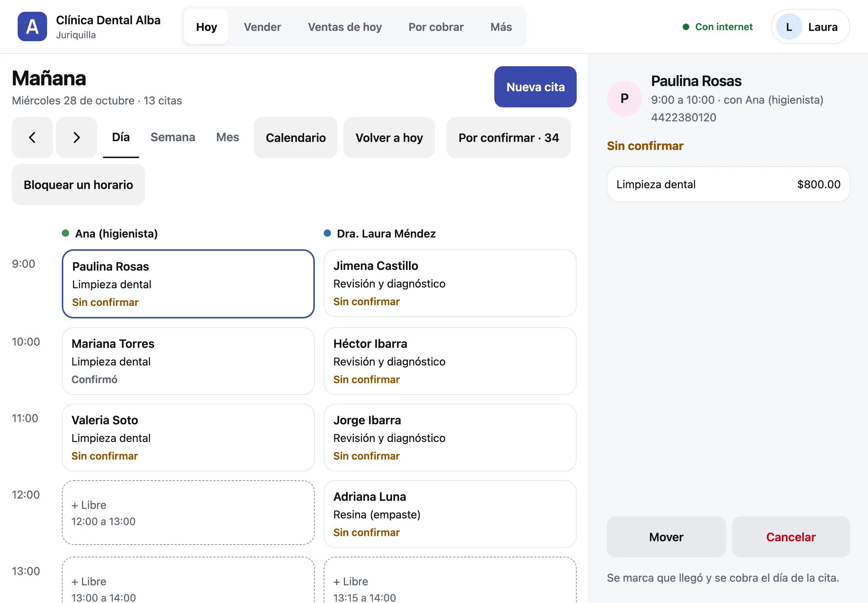
Task: Click the Dra. Laura Méndez column header
Action: (380, 233)
